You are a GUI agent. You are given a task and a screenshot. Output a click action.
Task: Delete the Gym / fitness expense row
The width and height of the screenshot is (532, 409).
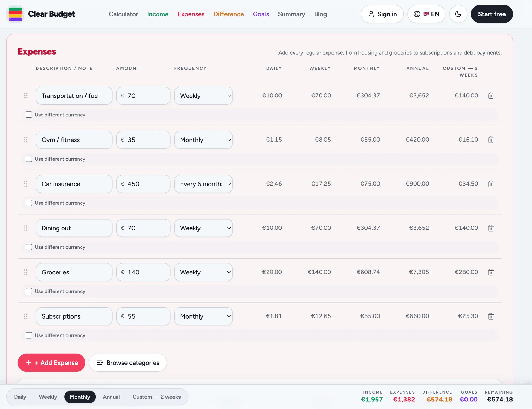[491, 140]
